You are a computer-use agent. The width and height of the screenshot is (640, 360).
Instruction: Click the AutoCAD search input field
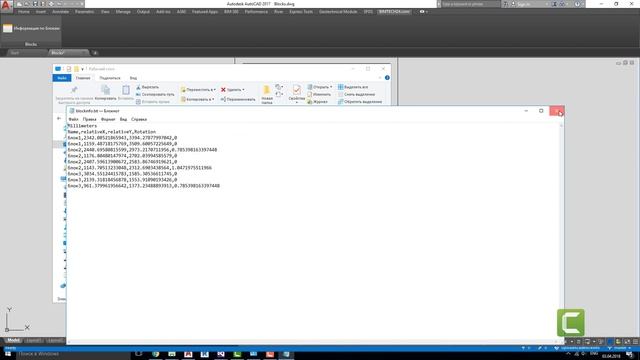470,4
